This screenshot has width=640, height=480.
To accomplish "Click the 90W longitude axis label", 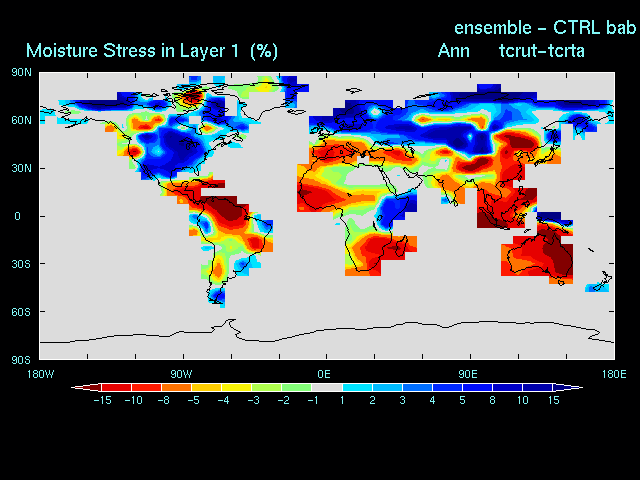I will (x=181, y=374).
